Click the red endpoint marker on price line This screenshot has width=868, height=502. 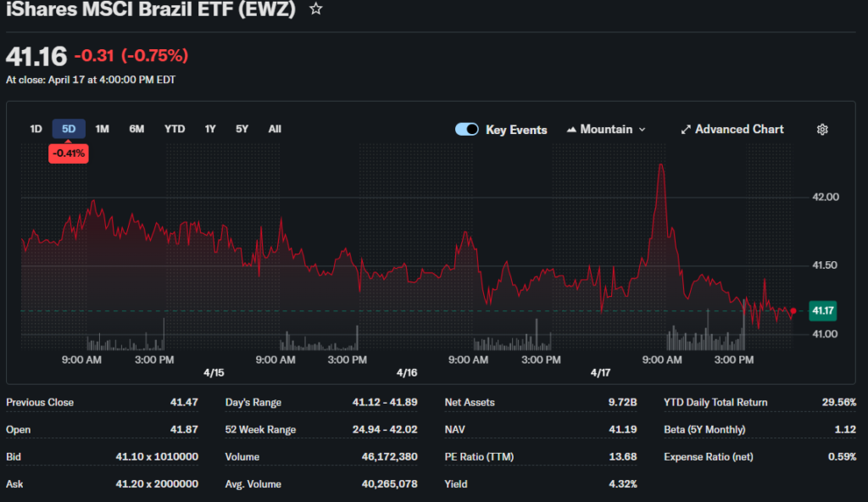coord(793,311)
